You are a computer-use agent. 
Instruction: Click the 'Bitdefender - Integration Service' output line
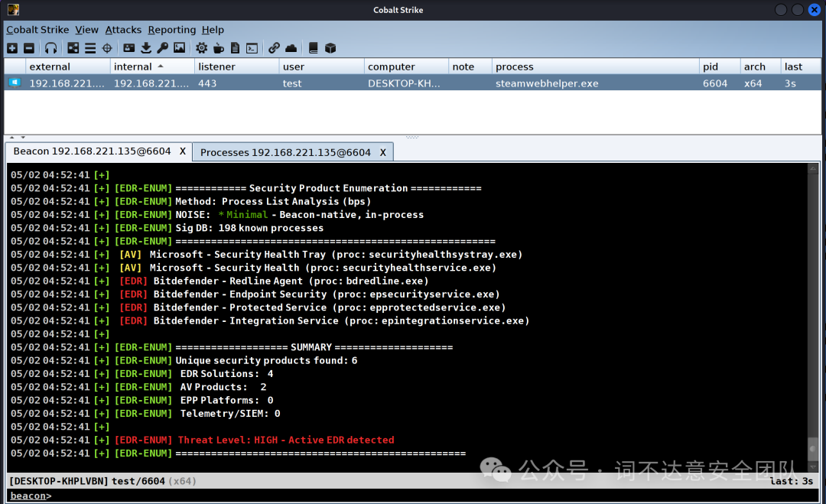341,320
